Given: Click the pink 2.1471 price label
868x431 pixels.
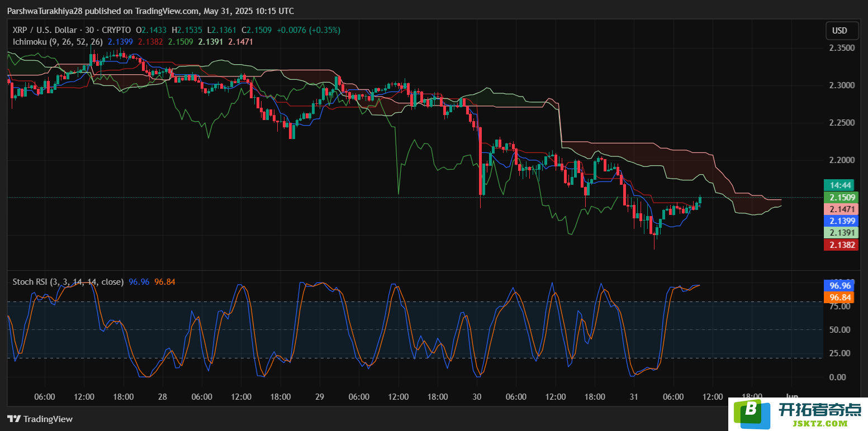Looking at the screenshot, I should (842, 209).
